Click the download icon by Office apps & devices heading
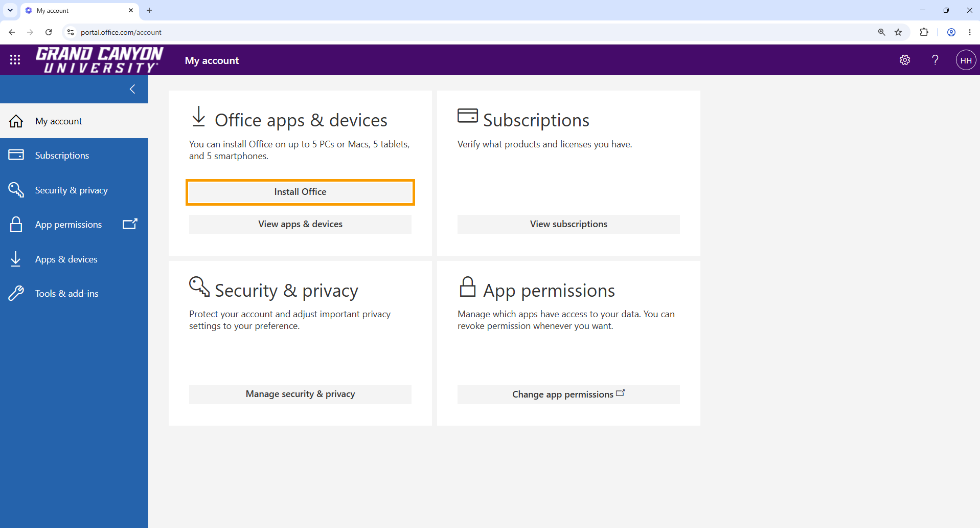 tap(199, 117)
